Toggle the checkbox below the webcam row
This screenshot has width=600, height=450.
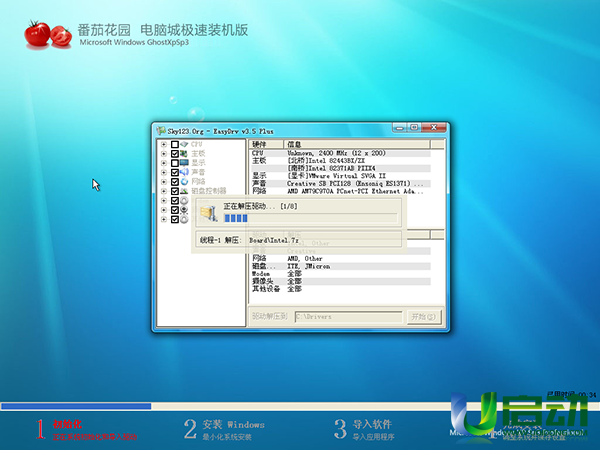coord(174,219)
